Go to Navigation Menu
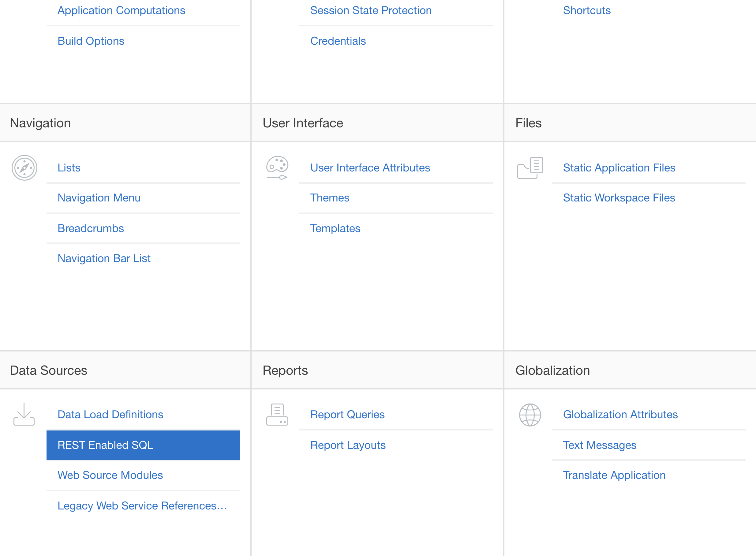 pos(99,197)
